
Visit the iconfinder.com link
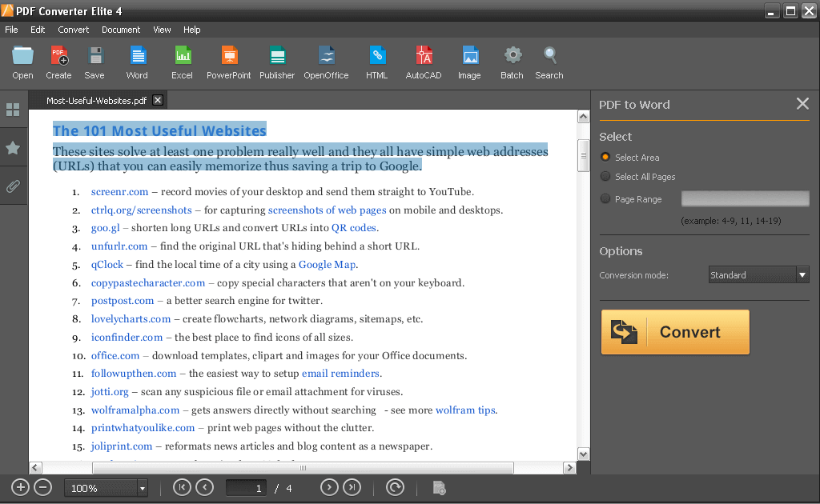coord(127,338)
